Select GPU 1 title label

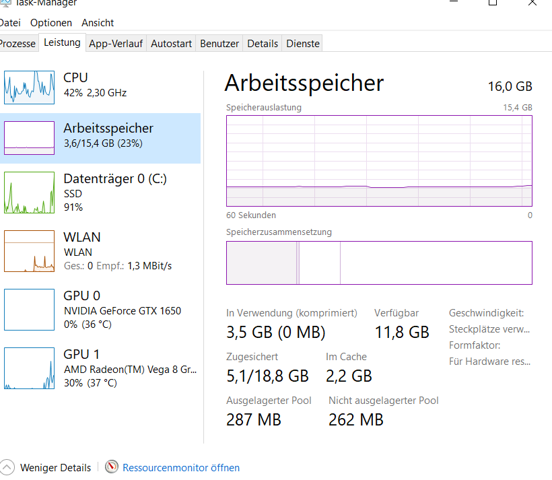tap(81, 354)
